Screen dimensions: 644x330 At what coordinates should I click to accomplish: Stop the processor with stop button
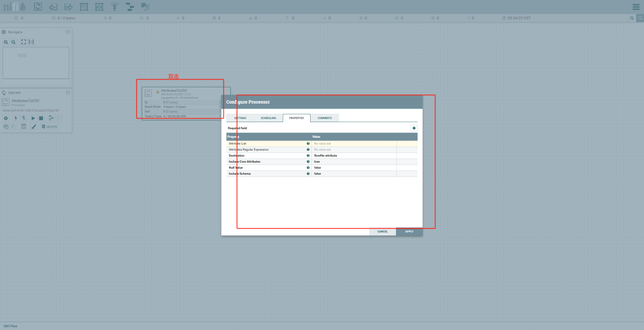[x=41, y=118]
